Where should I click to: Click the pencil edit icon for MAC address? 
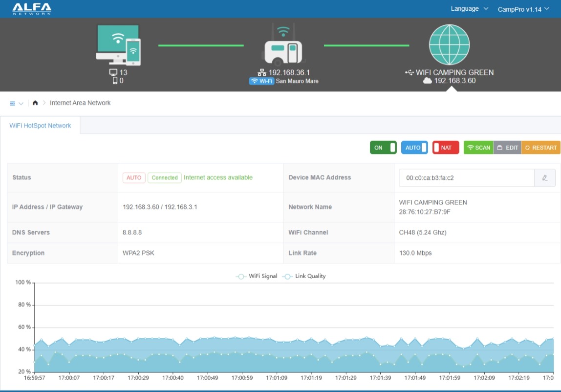point(544,178)
